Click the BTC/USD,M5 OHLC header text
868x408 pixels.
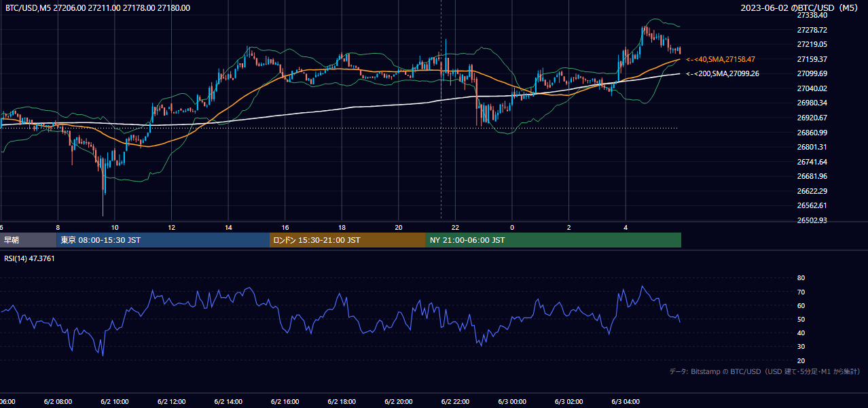tap(98, 8)
